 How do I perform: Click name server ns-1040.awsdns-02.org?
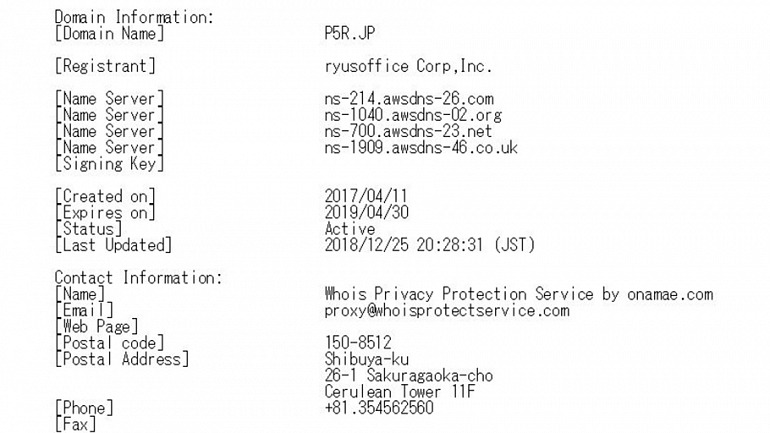click(413, 115)
